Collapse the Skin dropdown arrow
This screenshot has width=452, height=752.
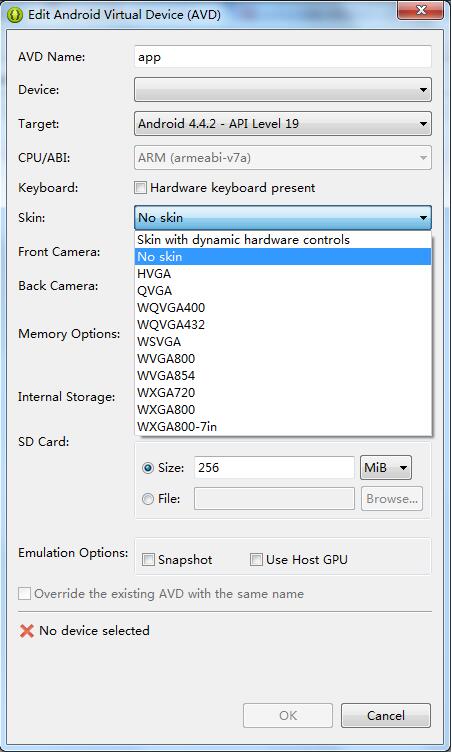tap(423, 218)
